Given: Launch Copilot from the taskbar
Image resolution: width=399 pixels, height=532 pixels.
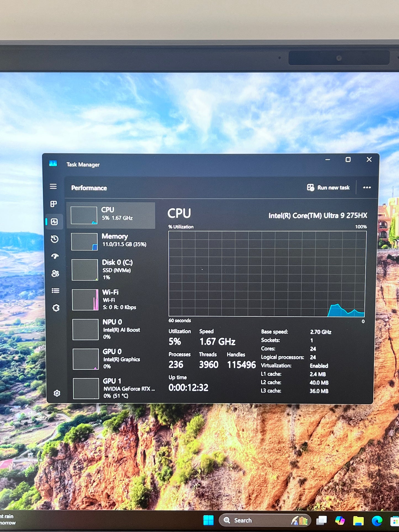Looking at the screenshot, I should click(x=340, y=520).
